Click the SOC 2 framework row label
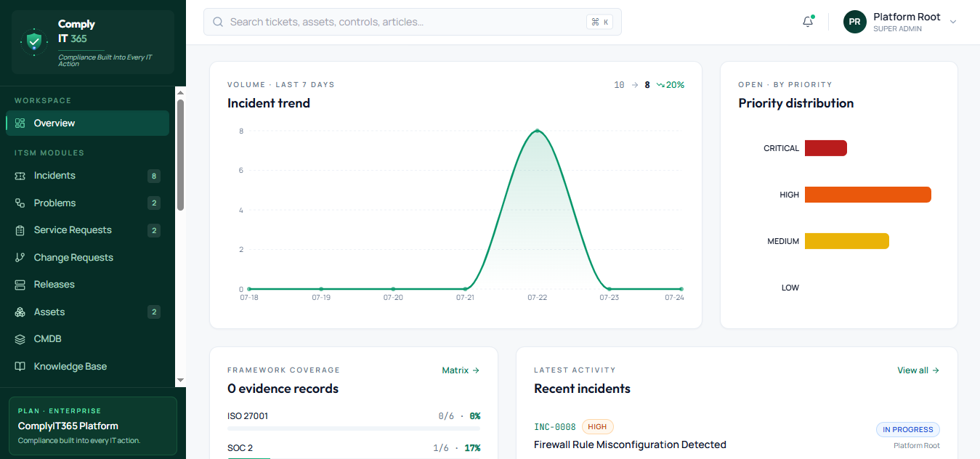The height and width of the screenshot is (459, 980). (x=240, y=448)
